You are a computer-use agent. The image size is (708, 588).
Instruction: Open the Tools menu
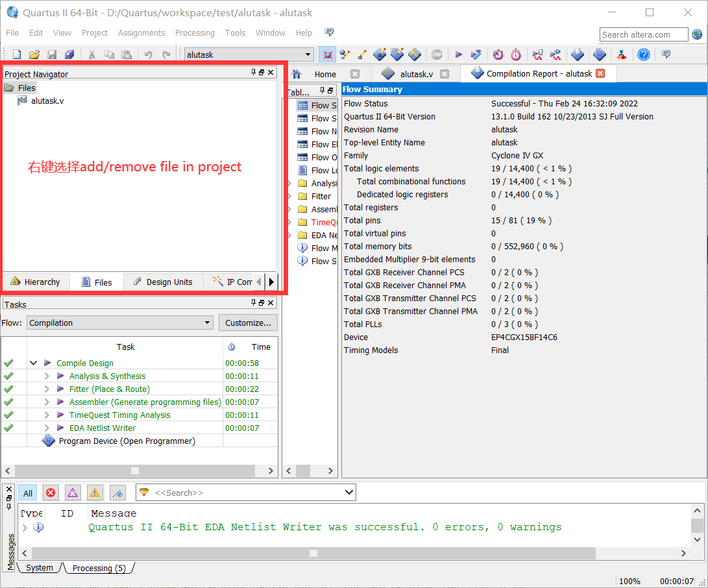[x=236, y=33]
